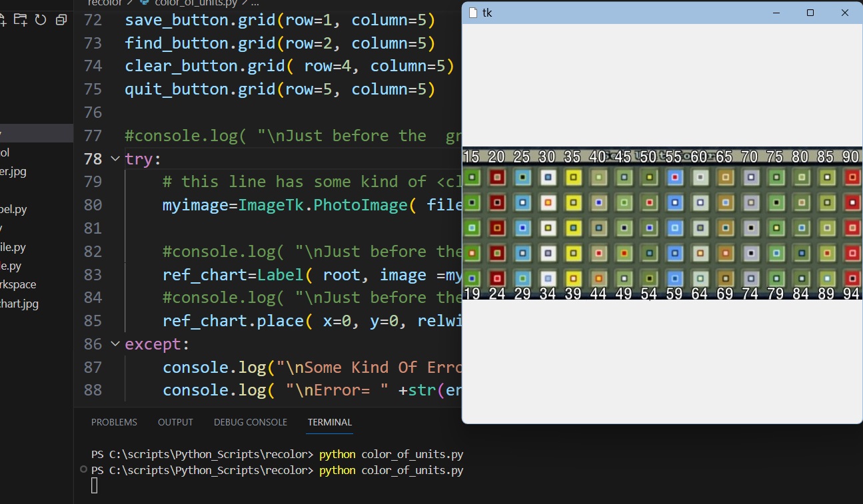Click line number 78 in the gutter
The width and height of the screenshot is (863, 504).
point(93,158)
